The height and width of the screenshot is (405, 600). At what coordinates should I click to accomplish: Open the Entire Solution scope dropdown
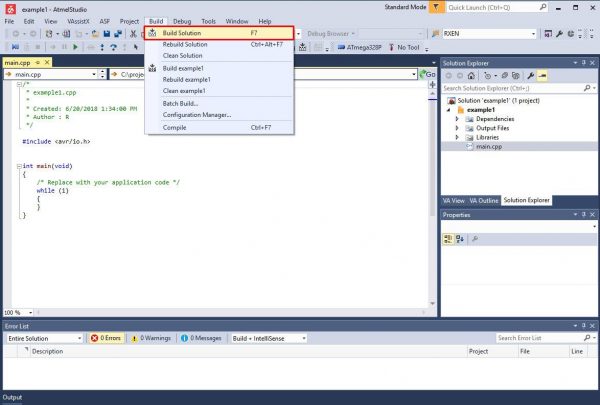pos(44,338)
